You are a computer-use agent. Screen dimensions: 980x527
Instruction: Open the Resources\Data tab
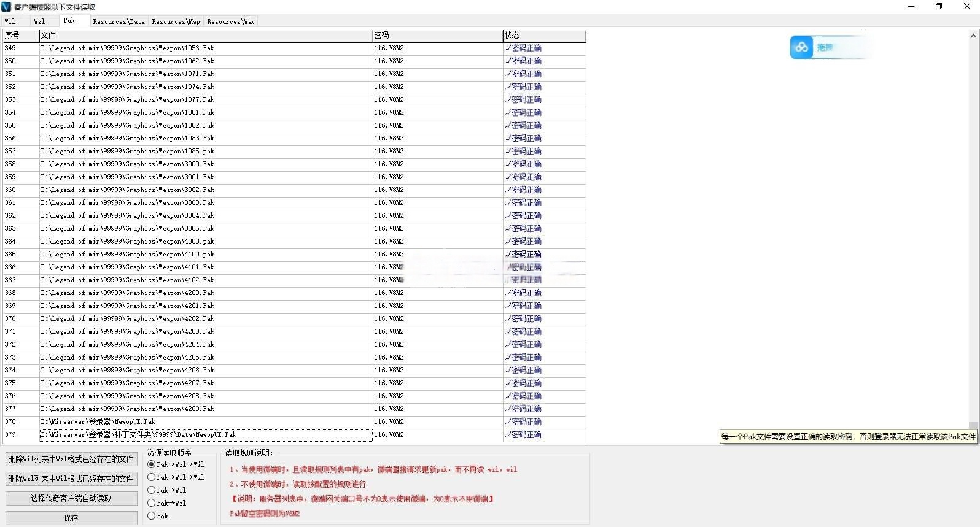tap(119, 21)
